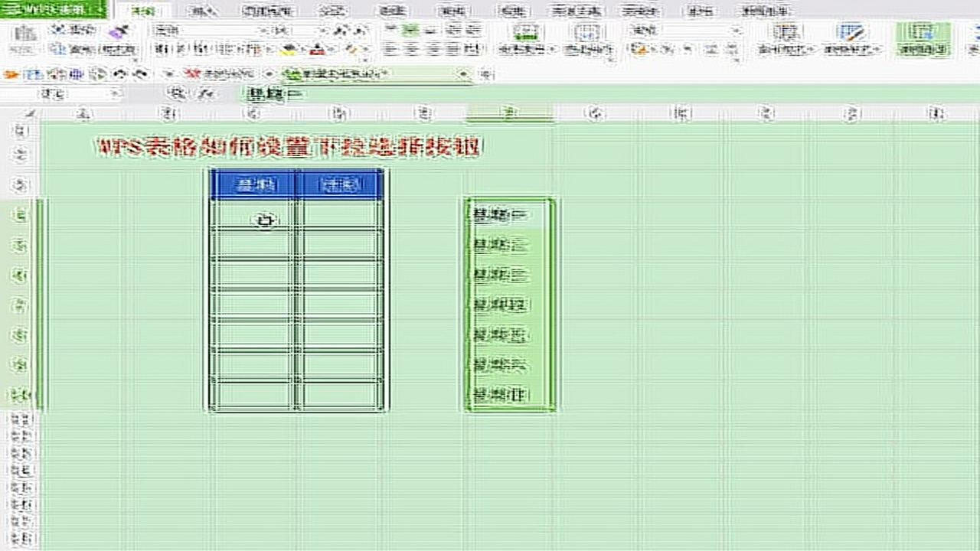Click the Increase Indent icon
Image resolution: width=980 pixels, height=551 pixels.
point(475,31)
